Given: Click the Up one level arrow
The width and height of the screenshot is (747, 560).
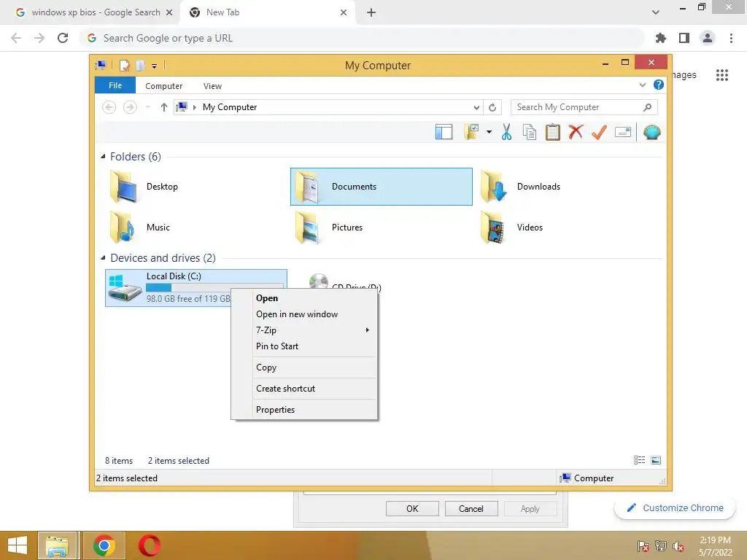Looking at the screenshot, I should pyautogui.click(x=164, y=107).
